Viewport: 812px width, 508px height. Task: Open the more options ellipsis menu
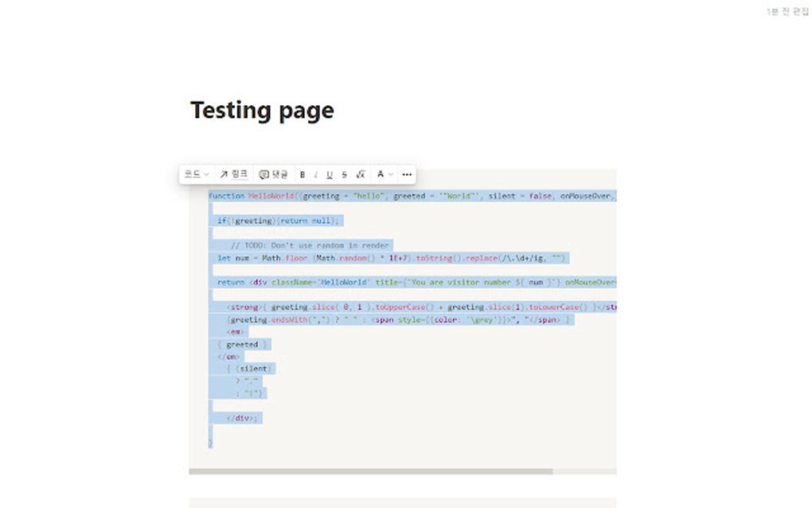[407, 174]
